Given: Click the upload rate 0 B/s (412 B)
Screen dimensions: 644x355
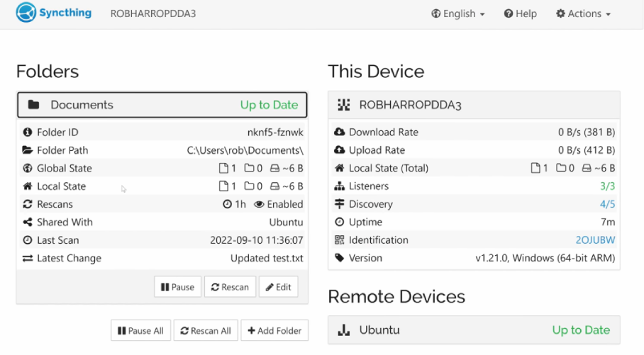Looking at the screenshot, I should [587, 150].
